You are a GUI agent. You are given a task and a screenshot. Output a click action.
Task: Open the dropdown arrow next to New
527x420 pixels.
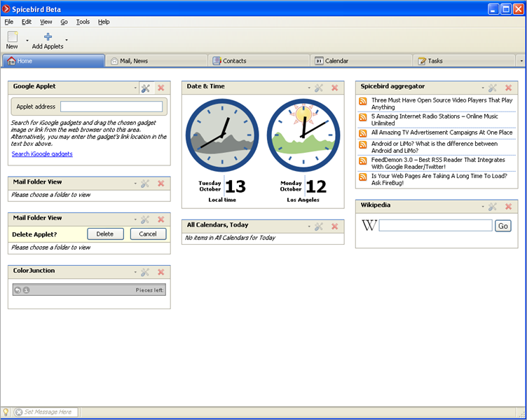27,41
